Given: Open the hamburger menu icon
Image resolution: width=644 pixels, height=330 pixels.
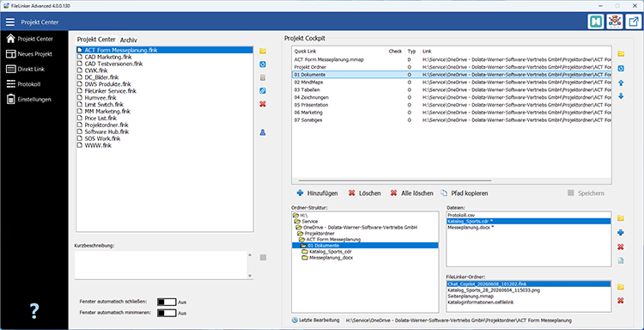Looking at the screenshot, I should (10, 21).
